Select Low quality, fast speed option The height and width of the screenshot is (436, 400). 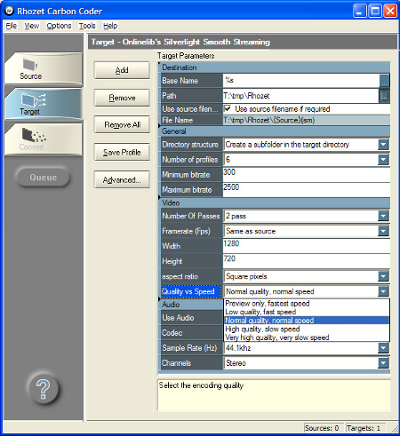click(306, 312)
